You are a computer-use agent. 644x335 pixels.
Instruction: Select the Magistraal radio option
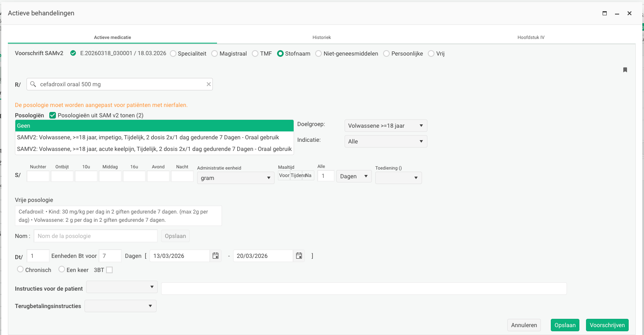[x=215, y=53]
